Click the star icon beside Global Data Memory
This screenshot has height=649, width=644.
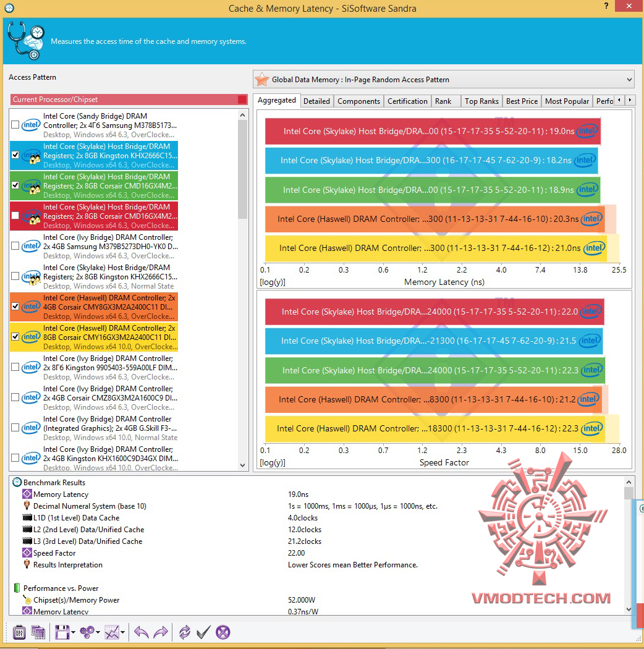click(x=262, y=80)
